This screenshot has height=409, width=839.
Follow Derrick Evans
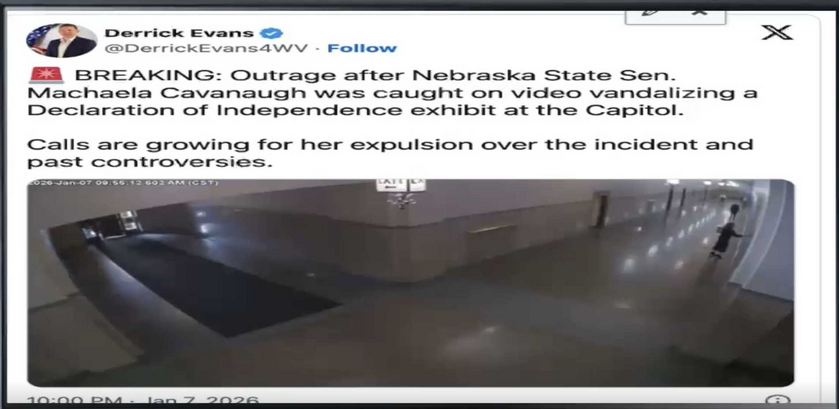pyautogui.click(x=362, y=49)
